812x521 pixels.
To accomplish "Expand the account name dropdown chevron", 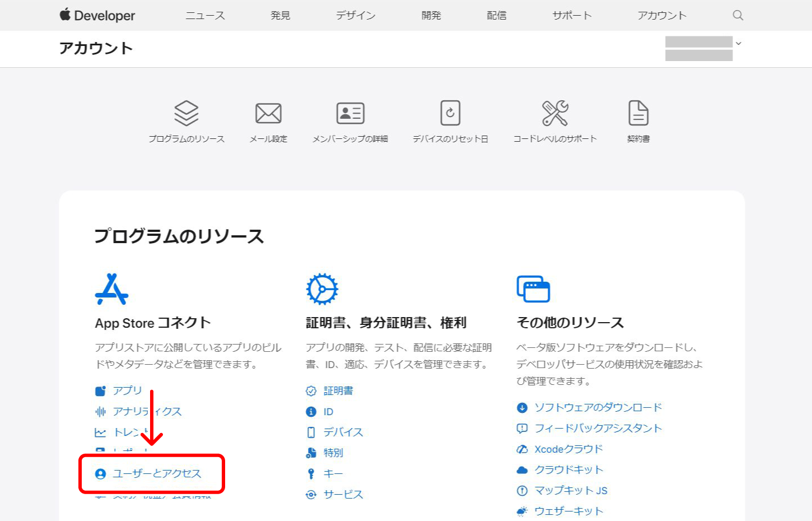I will coord(739,43).
